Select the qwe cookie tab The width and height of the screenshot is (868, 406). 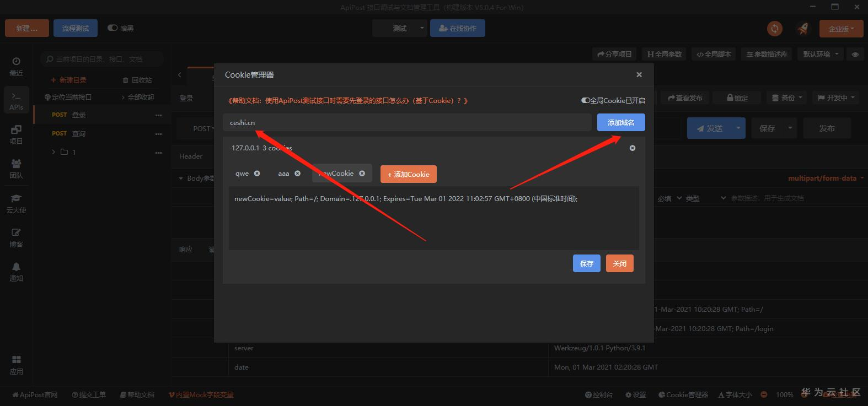242,174
